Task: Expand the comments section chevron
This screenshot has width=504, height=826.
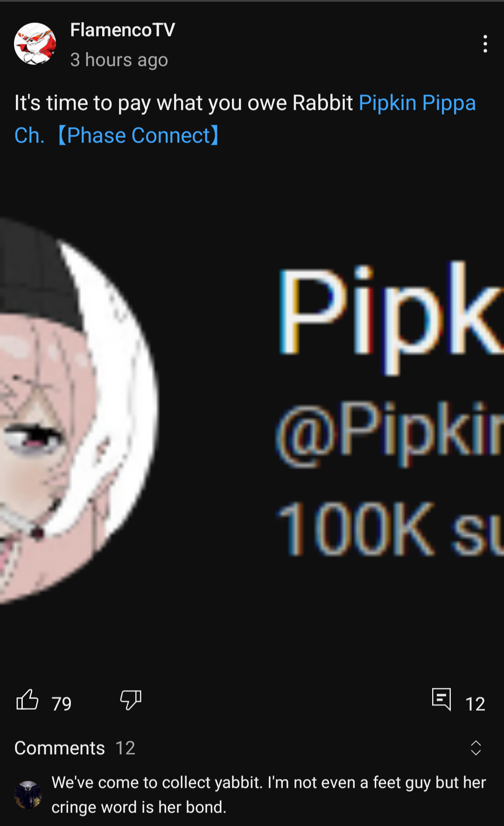Action: [x=476, y=748]
